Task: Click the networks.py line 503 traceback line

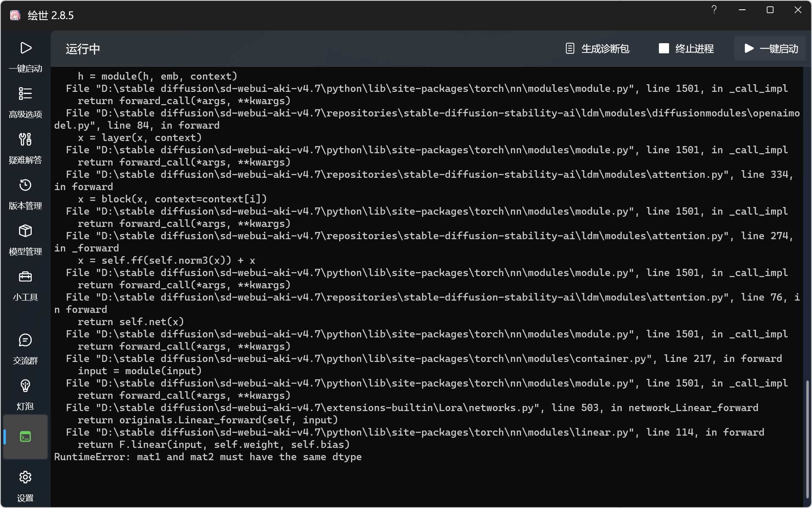Action: [412, 408]
